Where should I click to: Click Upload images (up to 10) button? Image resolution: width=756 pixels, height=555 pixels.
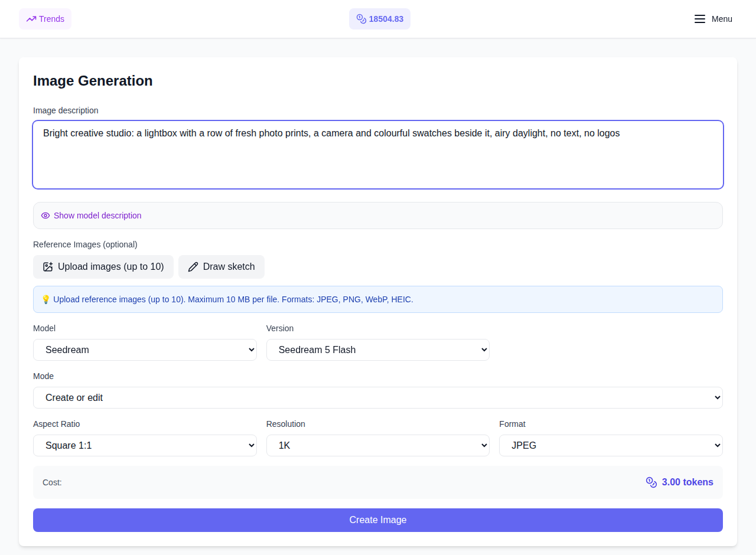[x=103, y=267]
